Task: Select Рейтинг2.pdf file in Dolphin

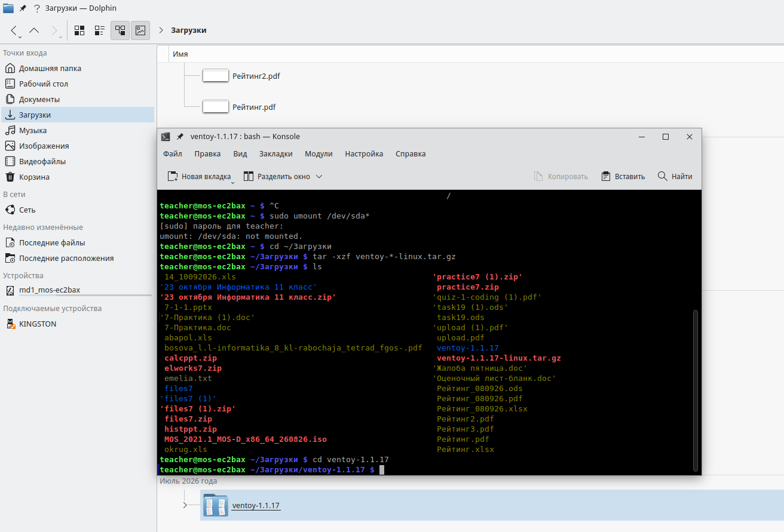Action: (256, 76)
